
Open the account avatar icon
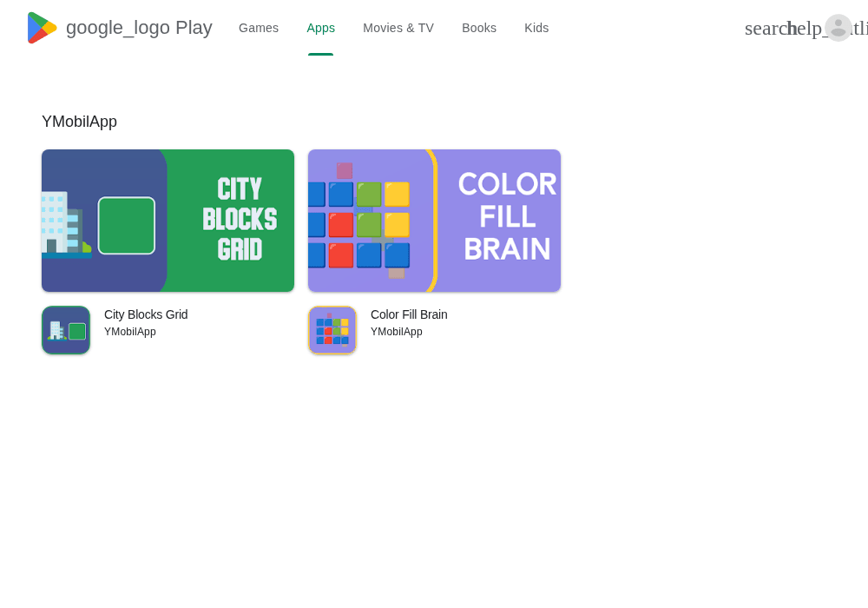[x=838, y=28]
